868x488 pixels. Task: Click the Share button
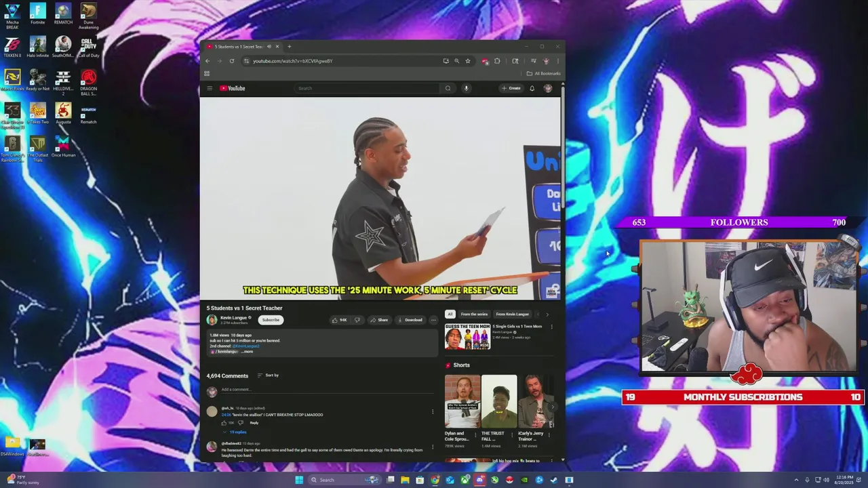(x=379, y=320)
